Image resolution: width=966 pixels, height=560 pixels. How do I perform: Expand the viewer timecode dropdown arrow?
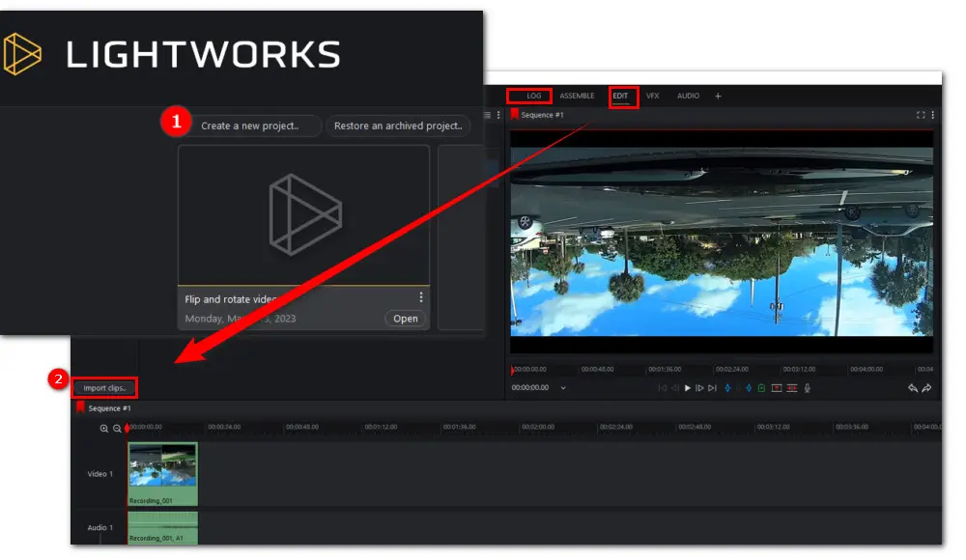point(563,388)
